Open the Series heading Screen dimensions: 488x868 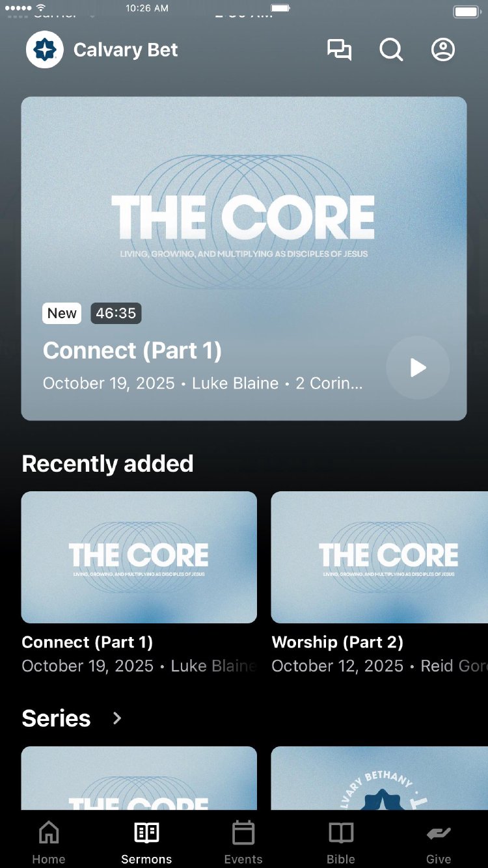56,718
